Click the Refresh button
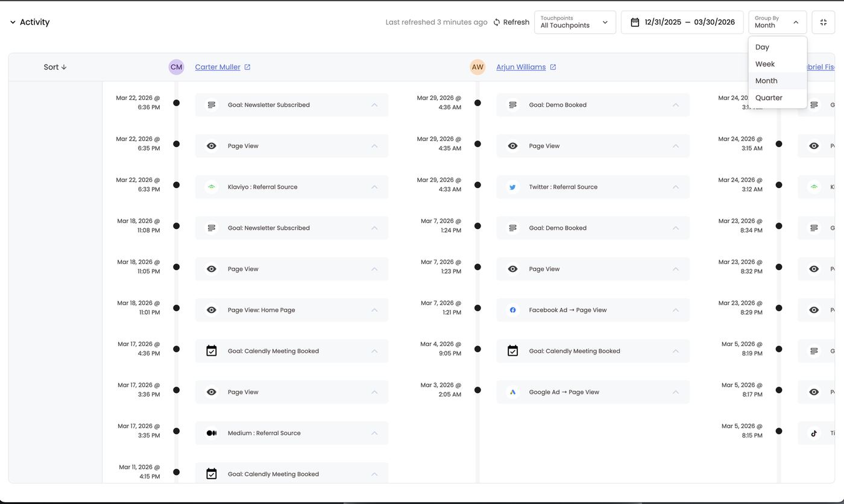The image size is (844, 504). point(511,22)
